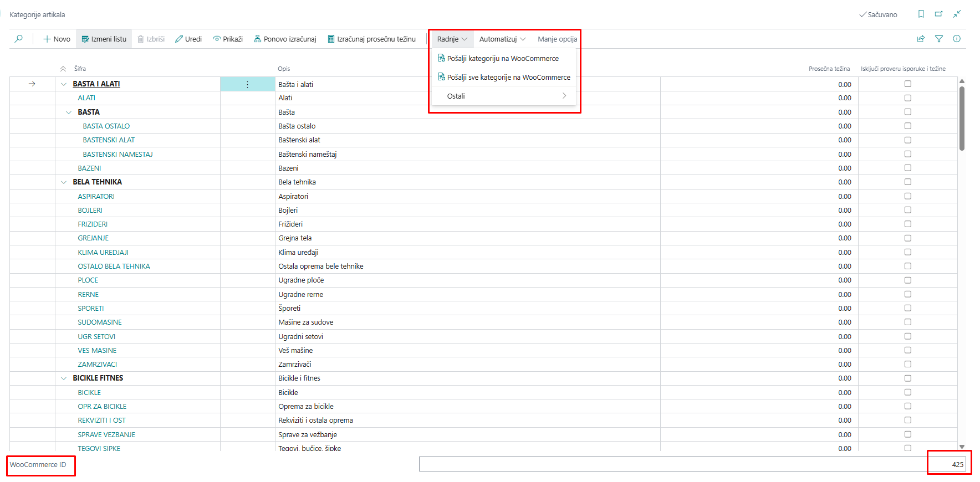
Task: Click the bookmark icon at top right
Action: pyautogui.click(x=921, y=14)
